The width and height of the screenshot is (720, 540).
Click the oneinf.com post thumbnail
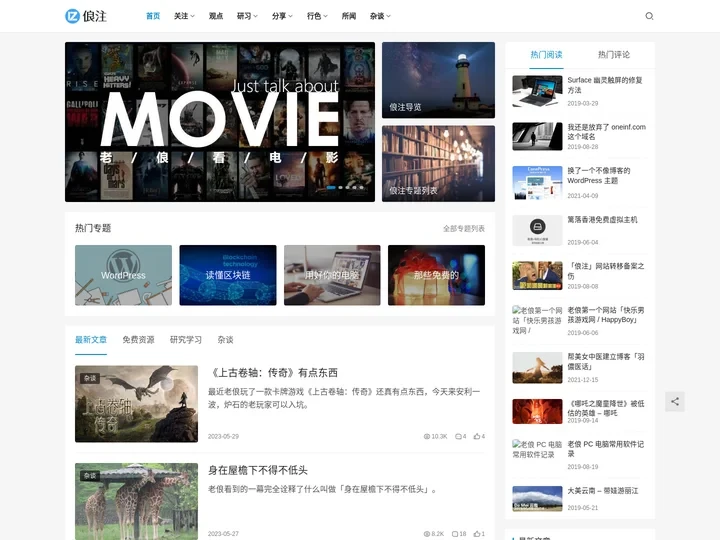click(x=537, y=136)
